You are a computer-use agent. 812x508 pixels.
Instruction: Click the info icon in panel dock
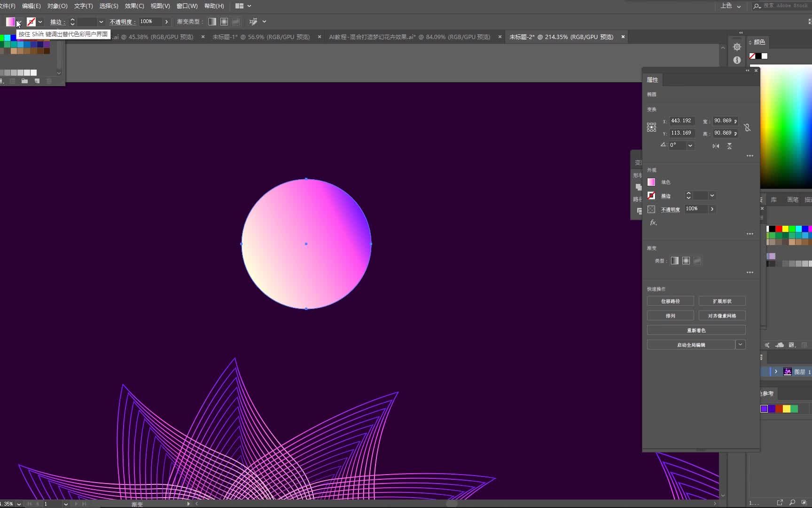[737, 60]
